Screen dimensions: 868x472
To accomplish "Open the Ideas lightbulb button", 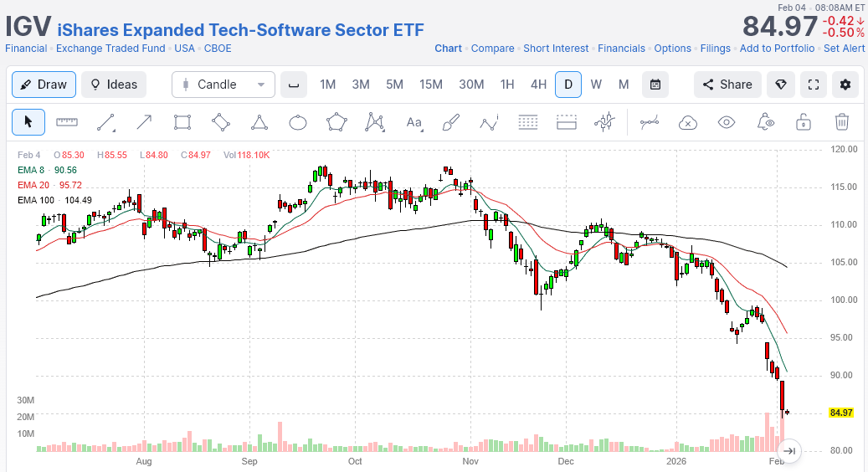I will (x=114, y=85).
